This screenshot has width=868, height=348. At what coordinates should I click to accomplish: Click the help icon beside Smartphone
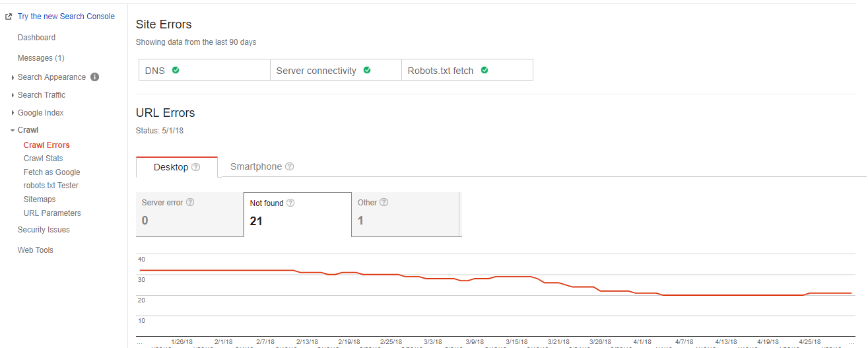pyautogui.click(x=289, y=166)
